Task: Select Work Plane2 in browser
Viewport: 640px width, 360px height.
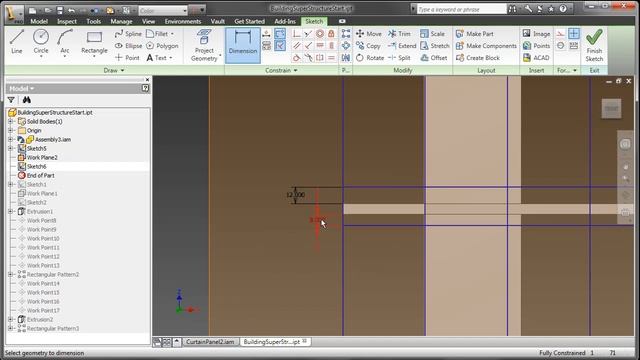Action: 42,157
